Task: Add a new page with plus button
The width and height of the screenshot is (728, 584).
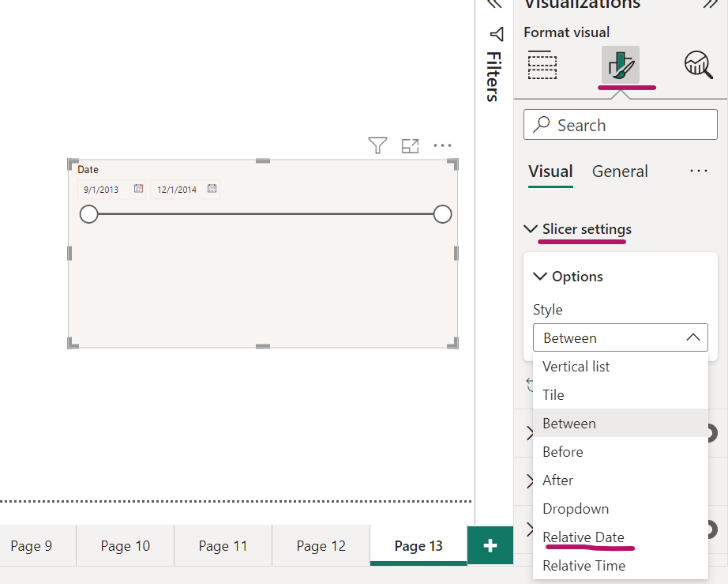Action: 490,545
